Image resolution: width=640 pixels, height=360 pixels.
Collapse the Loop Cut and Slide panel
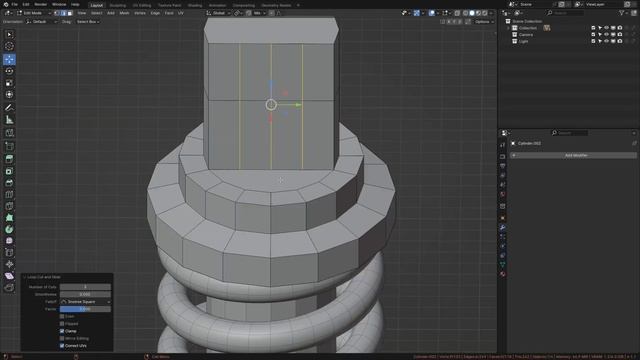24,277
